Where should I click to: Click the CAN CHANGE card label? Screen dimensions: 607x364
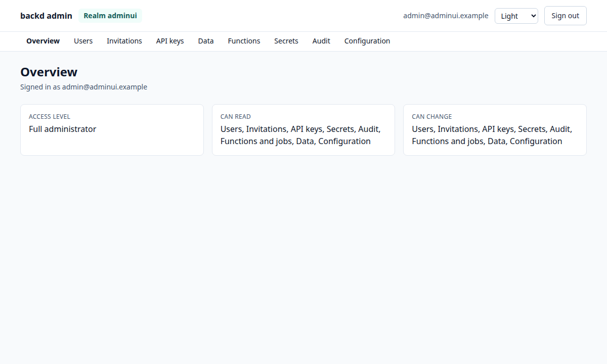click(x=432, y=116)
